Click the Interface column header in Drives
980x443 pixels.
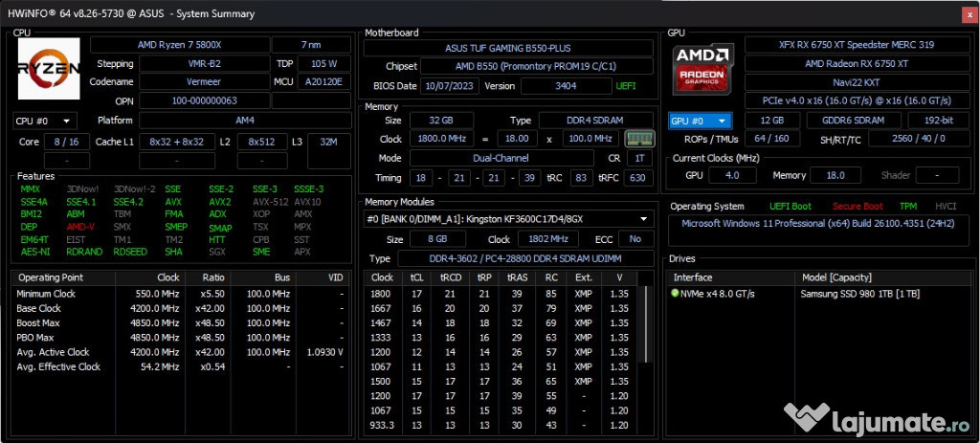tap(731, 277)
